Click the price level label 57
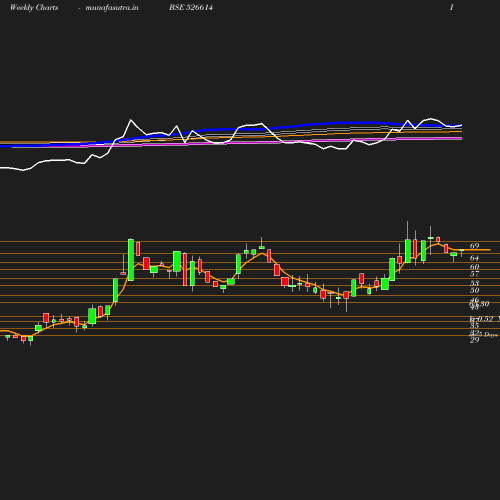 point(474,274)
